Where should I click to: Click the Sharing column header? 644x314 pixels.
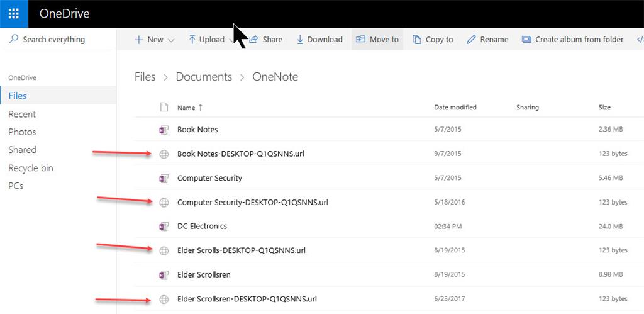pyautogui.click(x=528, y=107)
